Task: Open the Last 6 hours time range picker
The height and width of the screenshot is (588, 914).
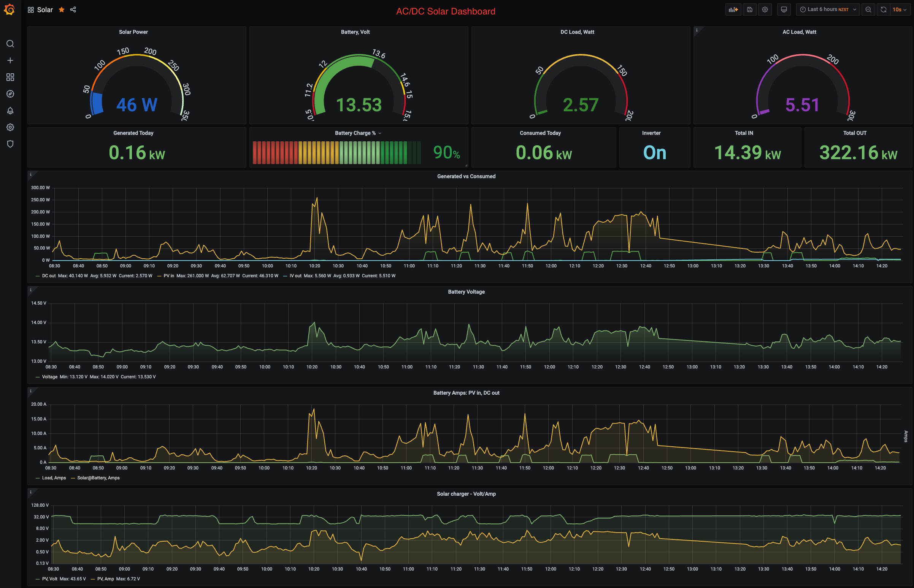Action: click(828, 9)
